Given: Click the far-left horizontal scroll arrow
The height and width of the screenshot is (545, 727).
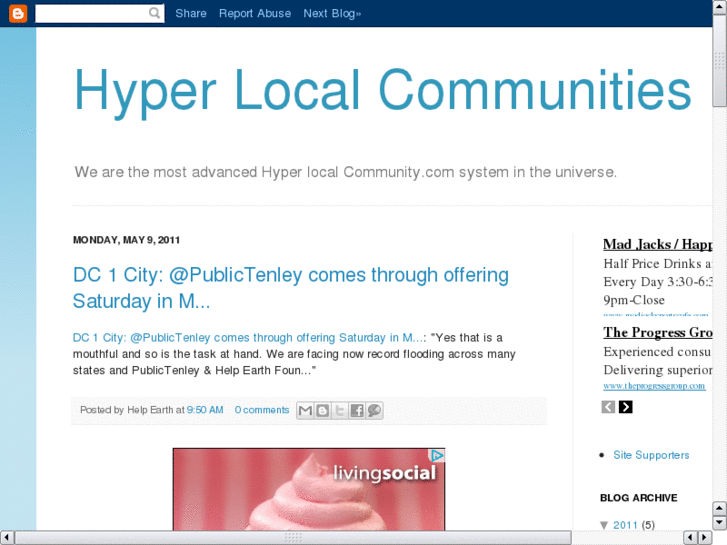Looking at the screenshot, I should pyautogui.click(x=7, y=538).
